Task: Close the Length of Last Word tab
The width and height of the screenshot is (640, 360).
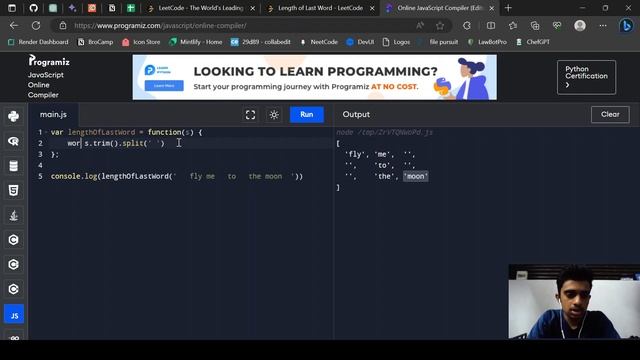Action: pos(372,8)
